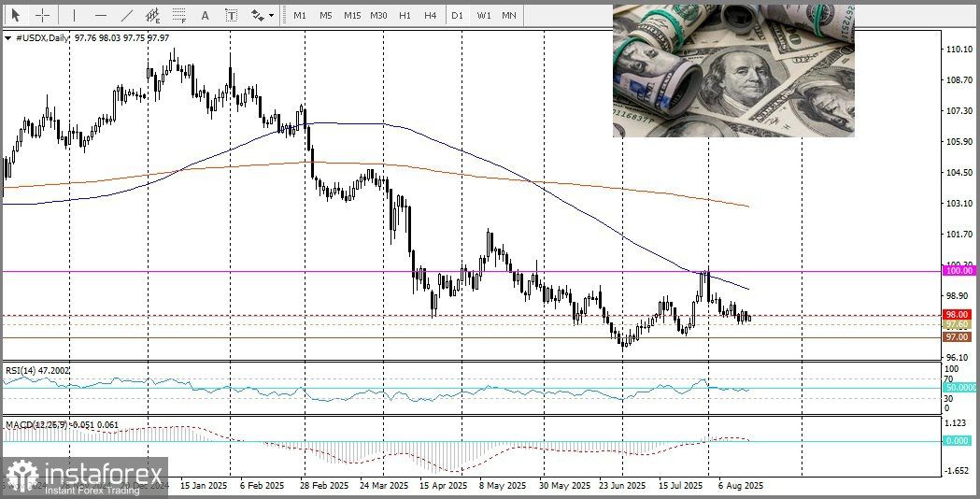Pick the horizontal line drawing tool
This screenshot has width=980, height=499.
(100, 15)
